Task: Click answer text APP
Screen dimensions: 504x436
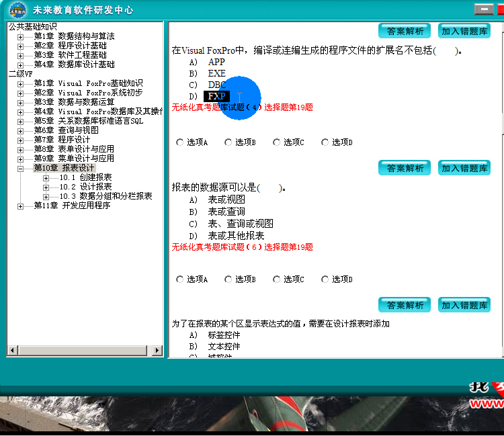Action: (216, 62)
